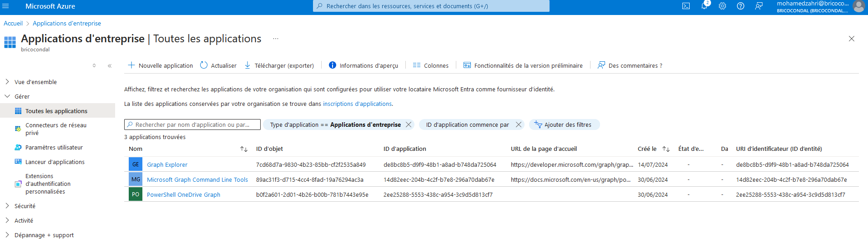Open the top bar feedback icon
Image resolution: width=868 pixels, height=239 pixels.
[759, 6]
